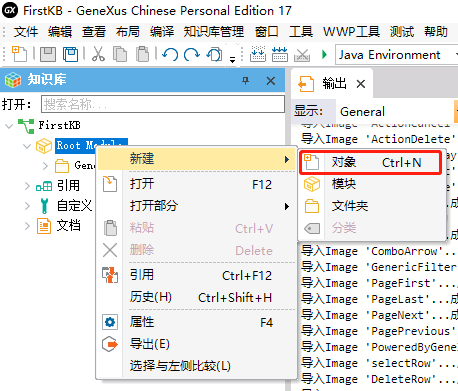Open the 编辑 menu

pyautogui.click(x=60, y=32)
